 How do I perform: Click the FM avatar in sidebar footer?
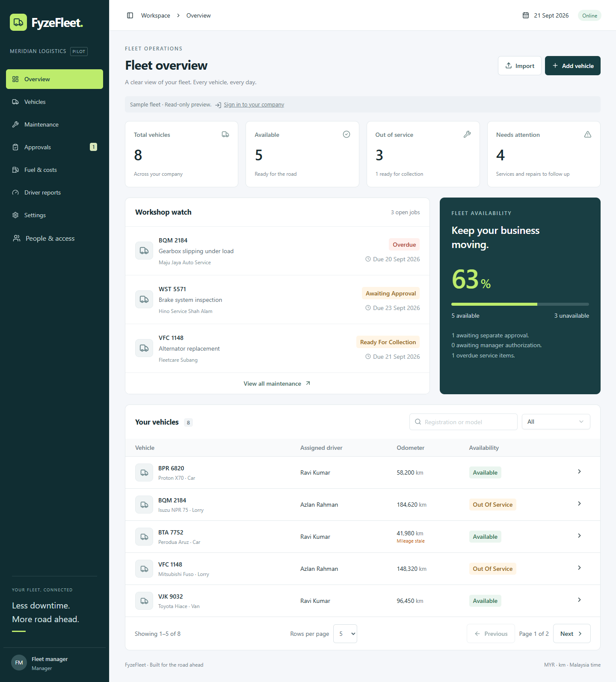[19, 663]
